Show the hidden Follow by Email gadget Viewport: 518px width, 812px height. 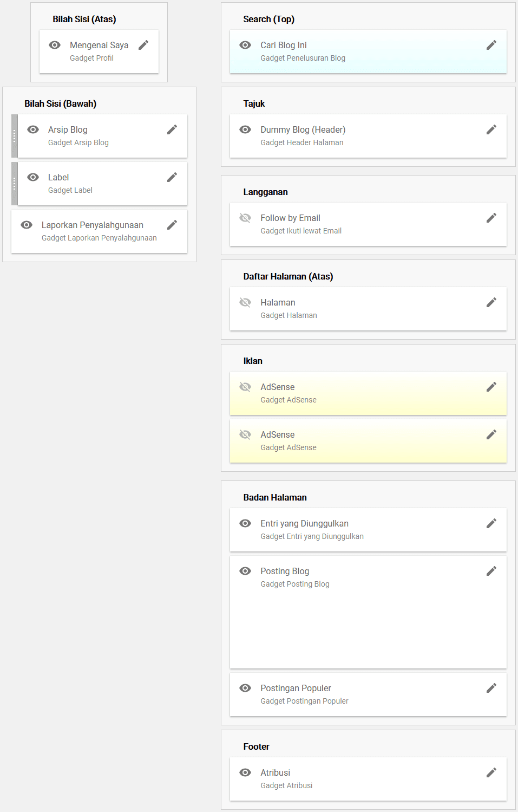click(245, 218)
